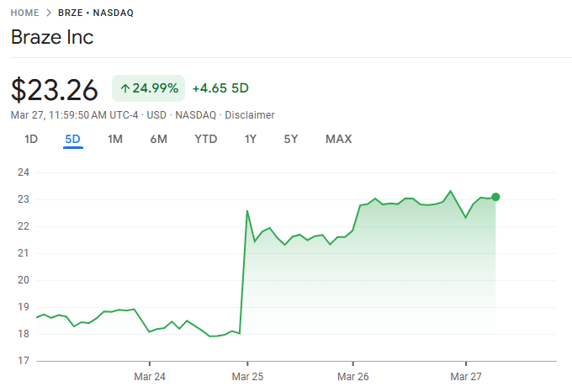View the 1Y chart range
Image resolution: width=572 pixels, height=392 pixels.
251,139
